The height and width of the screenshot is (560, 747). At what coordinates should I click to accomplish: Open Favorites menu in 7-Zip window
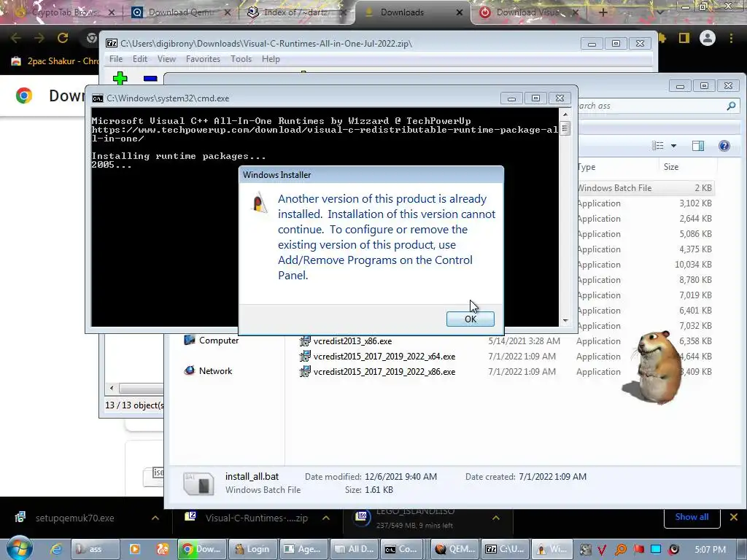point(203,59)
